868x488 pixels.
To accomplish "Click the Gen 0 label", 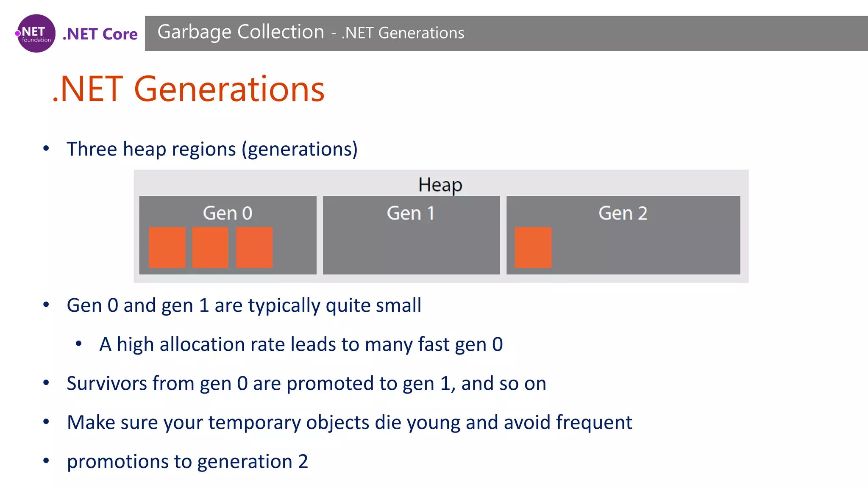I will point(228,213).
